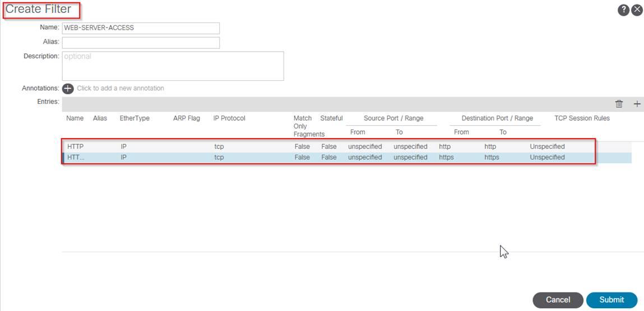Image resolution: width=644 pixels, height=311 pixels.
Task: Click source From 'unspecified' in https row
Action: point(365,157)
